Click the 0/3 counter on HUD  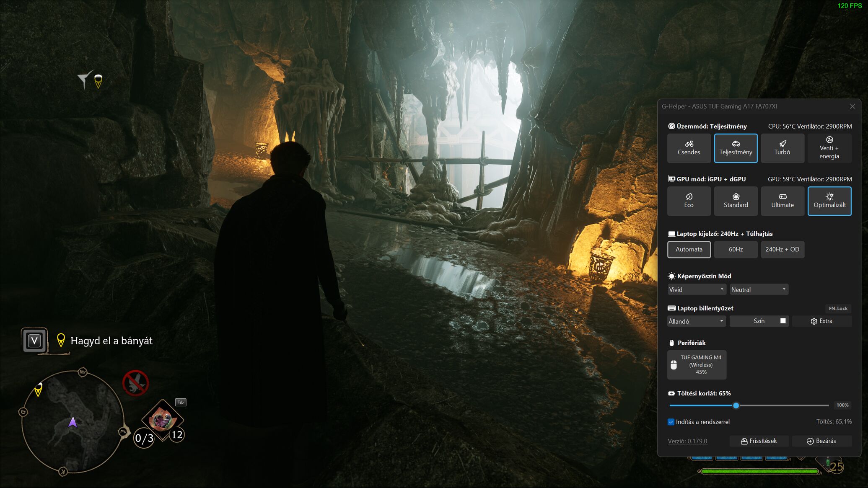(144, 438)
